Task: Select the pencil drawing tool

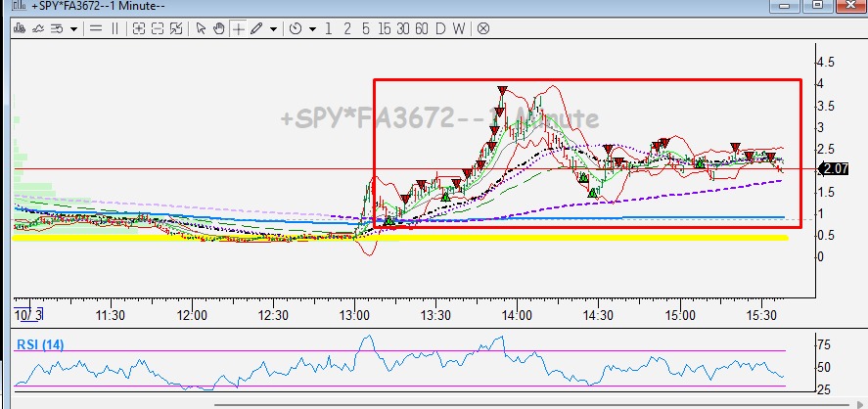Action: tap(255, 28)
